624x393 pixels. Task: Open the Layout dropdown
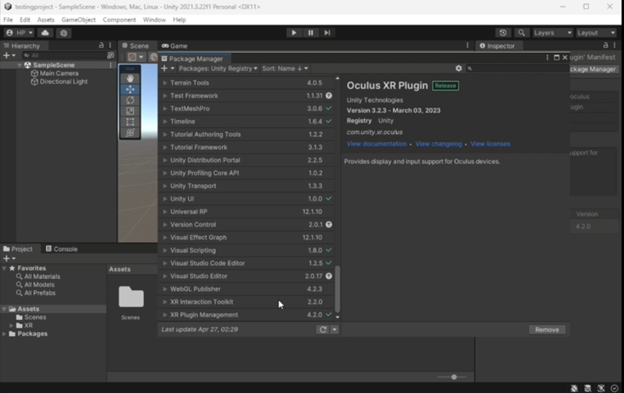[x=596, y=33]
